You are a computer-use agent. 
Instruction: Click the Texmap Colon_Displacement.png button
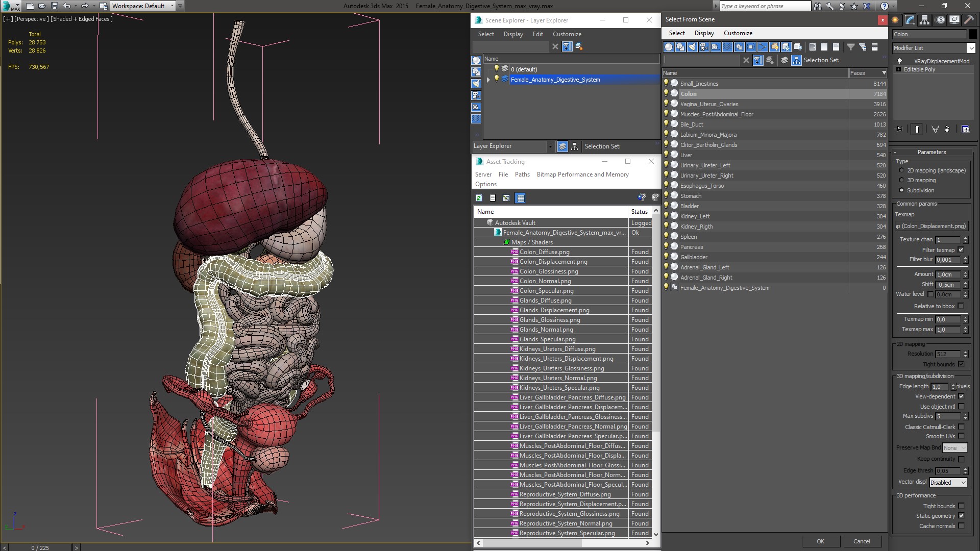point(931,226)
